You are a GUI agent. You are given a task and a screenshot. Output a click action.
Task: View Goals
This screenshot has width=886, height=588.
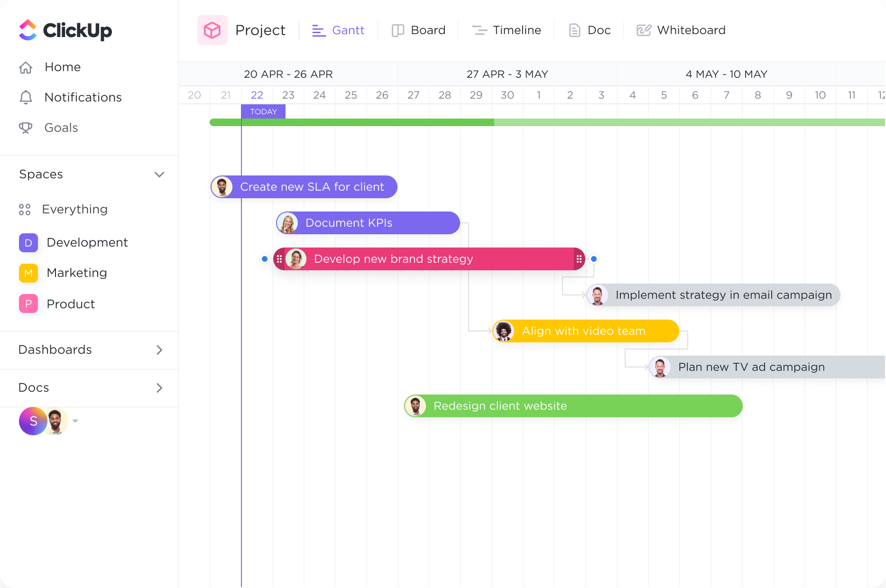[61, 128]
